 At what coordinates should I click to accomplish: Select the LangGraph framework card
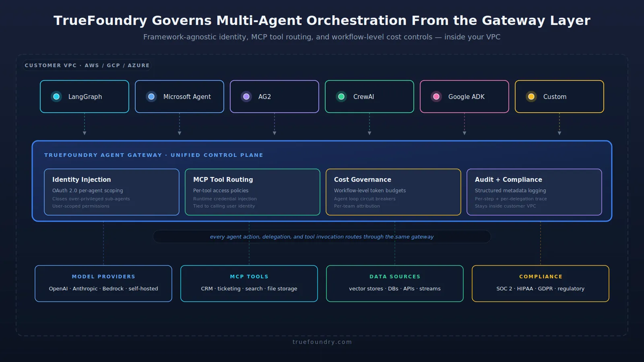point(85,97)
